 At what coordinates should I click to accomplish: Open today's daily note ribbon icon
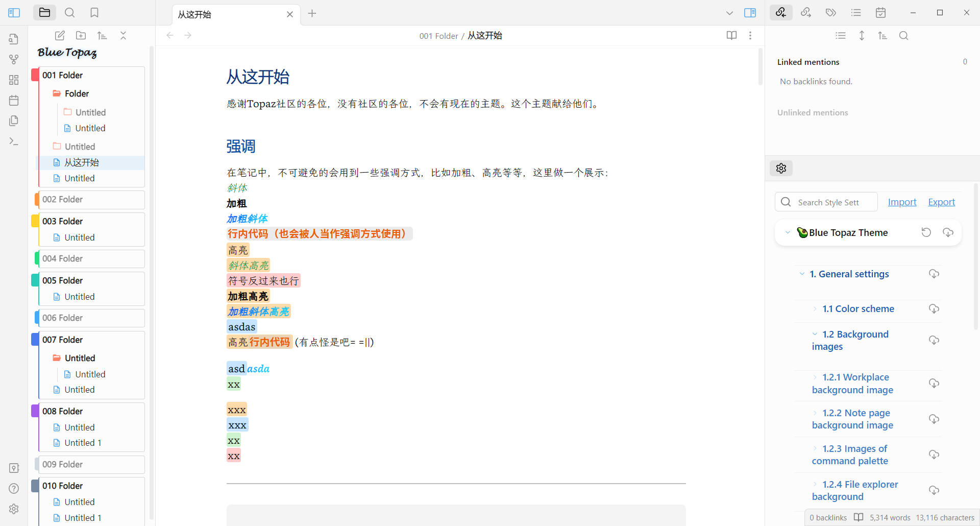click(x=14, y=100)
